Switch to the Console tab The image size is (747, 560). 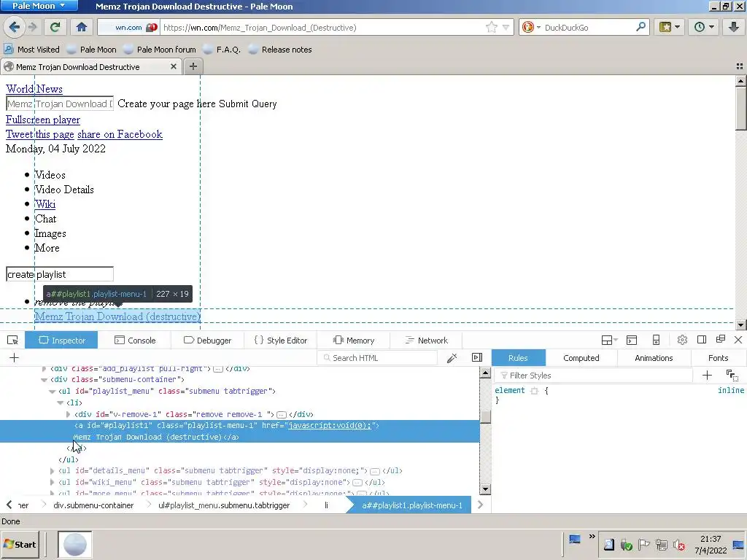click(135, 340)
